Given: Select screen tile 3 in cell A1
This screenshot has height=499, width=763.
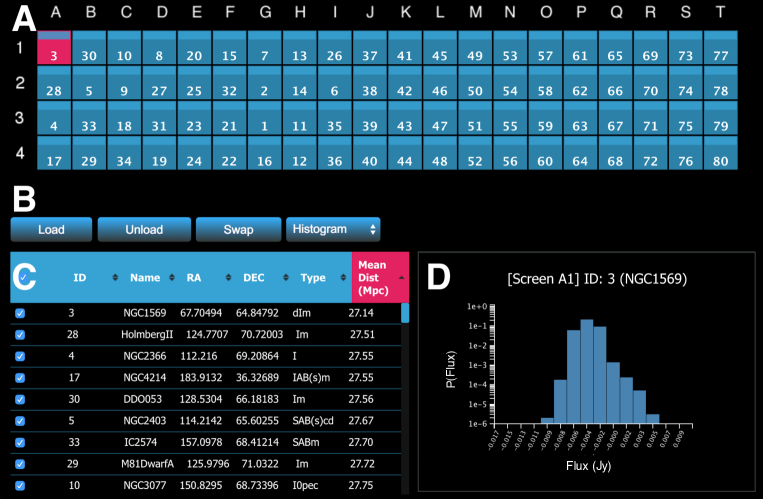Looking at the screenshot, I should click(x=54, y=48).
